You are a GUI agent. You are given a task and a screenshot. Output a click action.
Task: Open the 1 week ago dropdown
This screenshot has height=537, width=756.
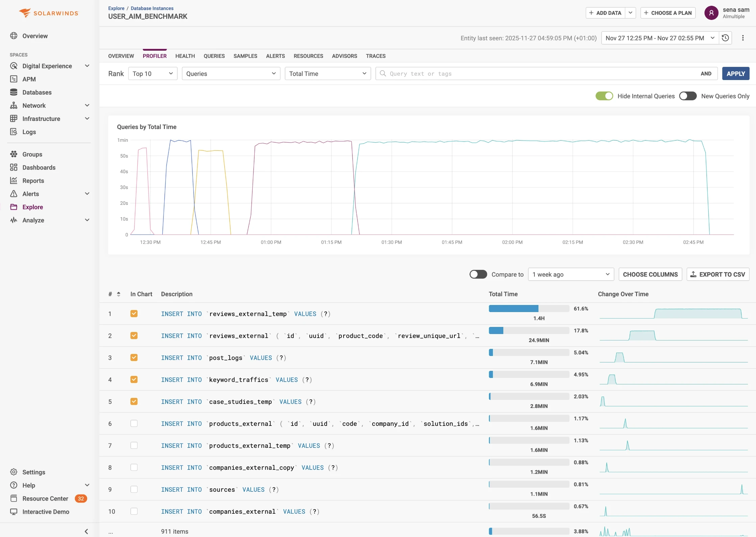571,274
